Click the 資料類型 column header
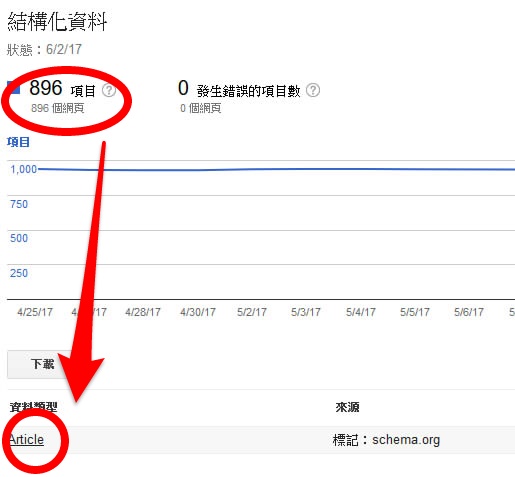This screenshot has height=477, width=515. tap(33, 407)
